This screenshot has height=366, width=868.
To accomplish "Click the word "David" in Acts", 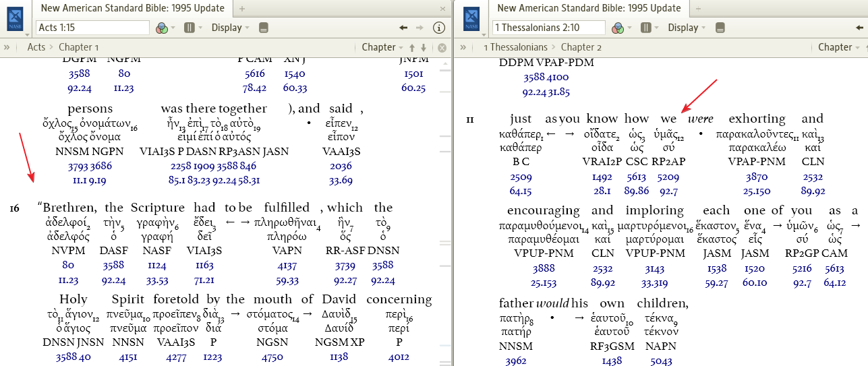I will 340,299.
